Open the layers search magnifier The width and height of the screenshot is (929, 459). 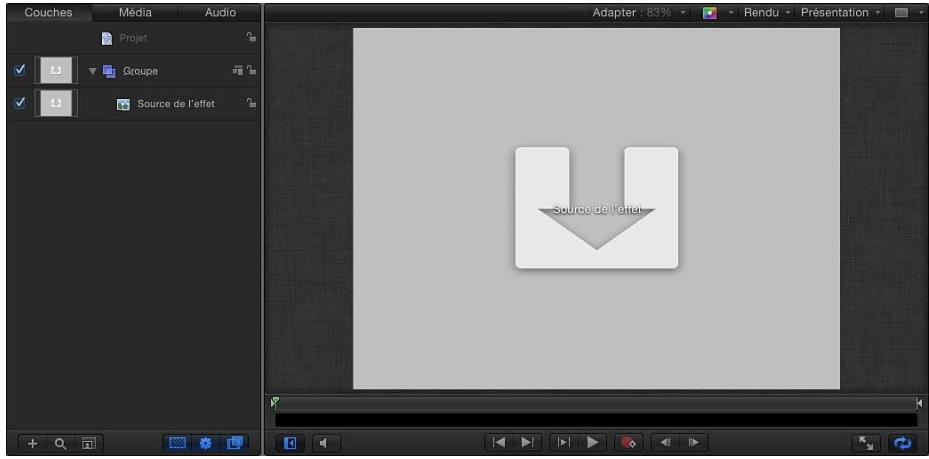point(60,443)
